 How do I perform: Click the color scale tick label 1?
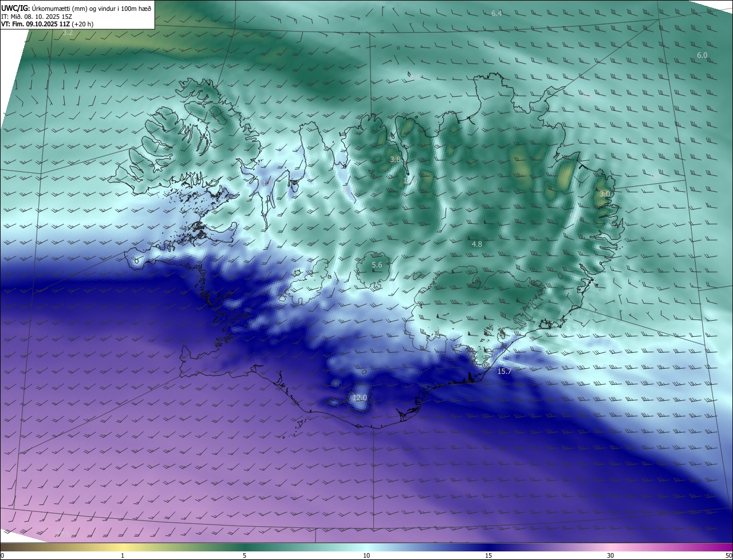coord(123,555)
